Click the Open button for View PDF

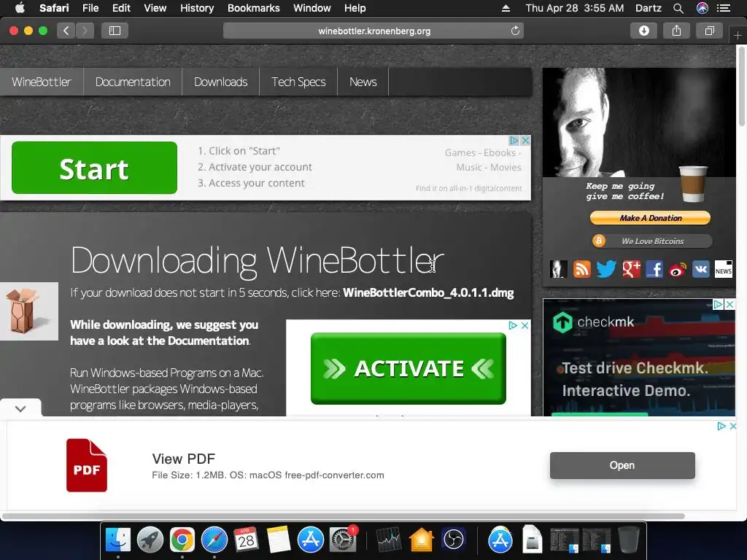coord(622,465)
